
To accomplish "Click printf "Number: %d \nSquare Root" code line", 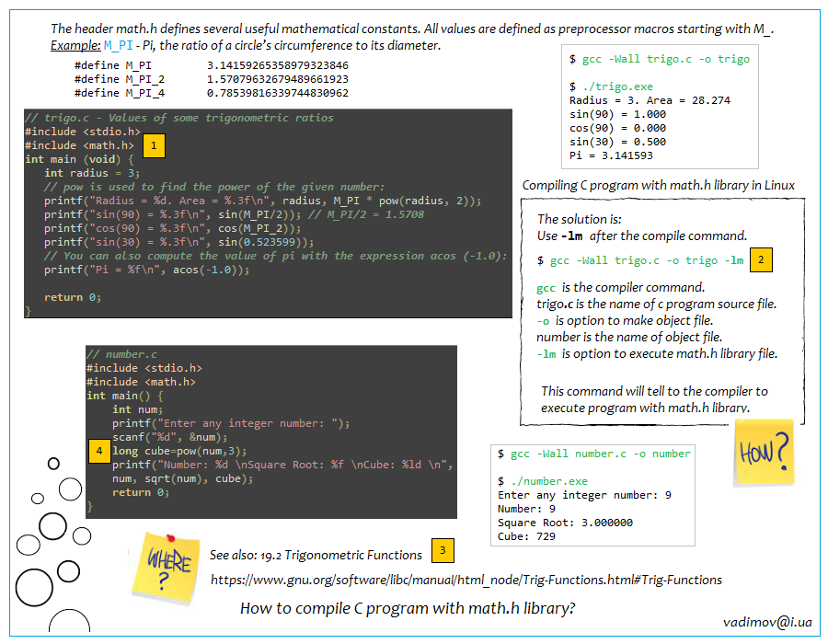I will [x=282, y=465].
